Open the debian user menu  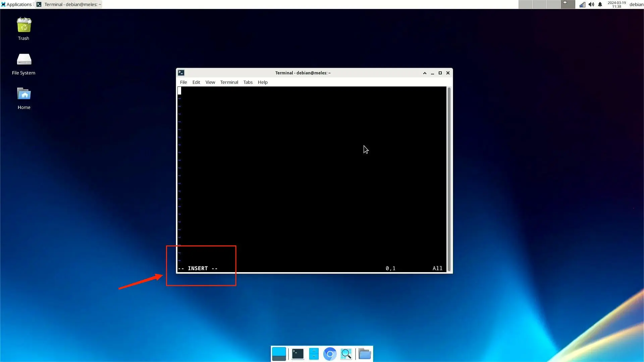636,4
